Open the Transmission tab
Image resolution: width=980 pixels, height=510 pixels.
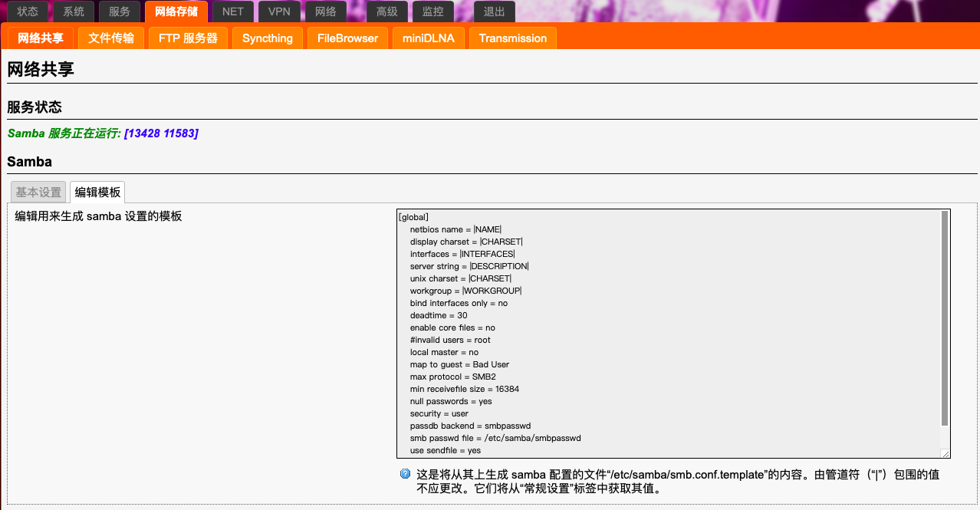point(512,38)
